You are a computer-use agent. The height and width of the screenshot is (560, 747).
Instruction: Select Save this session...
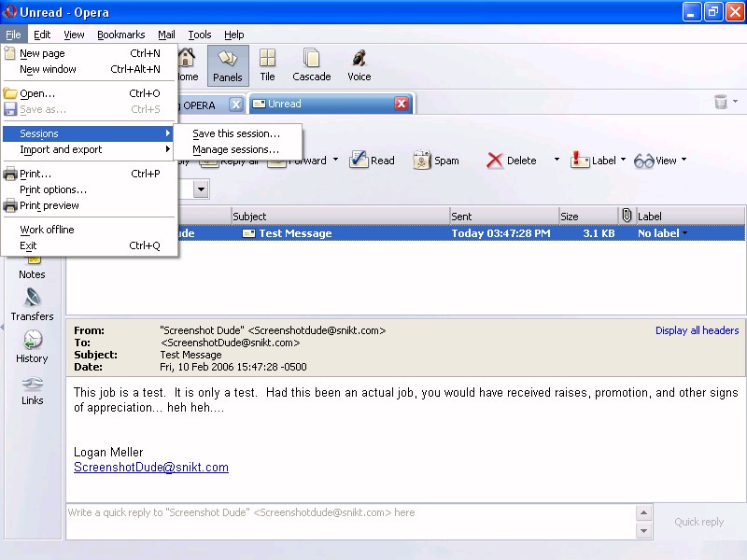(x=237, y=133)
